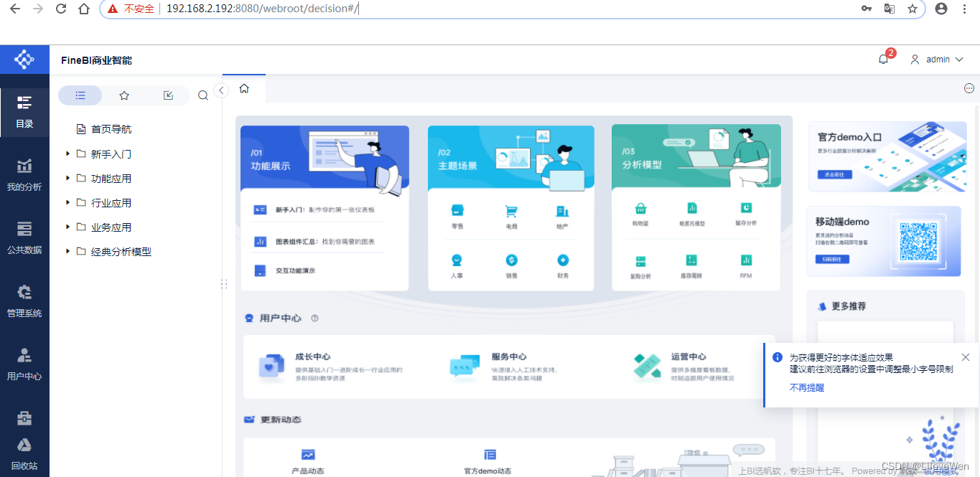Open the search magnifier in directory panel
This screenshot has width=980, height=477.
pos(203,95)
